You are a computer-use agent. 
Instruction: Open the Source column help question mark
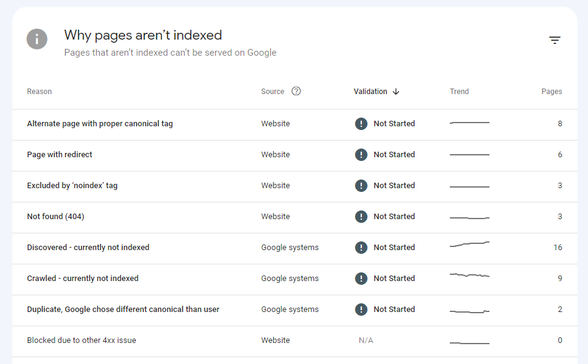(296, 91)
